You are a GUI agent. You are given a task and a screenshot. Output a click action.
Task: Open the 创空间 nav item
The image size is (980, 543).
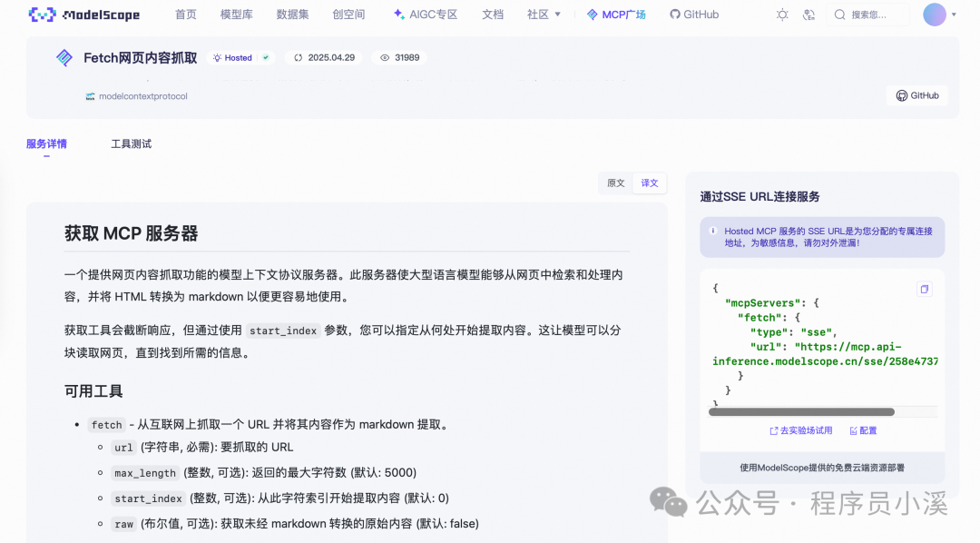pyautogui.click(x=348, y=15)
